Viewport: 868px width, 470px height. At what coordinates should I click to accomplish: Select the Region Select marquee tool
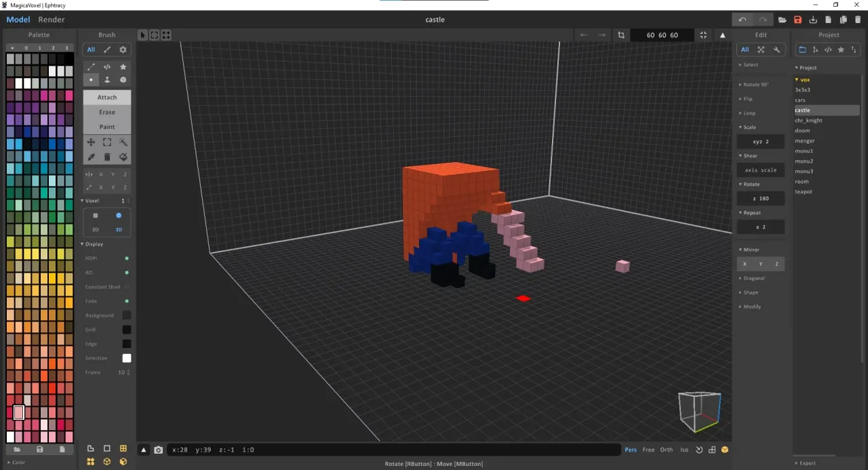107,142
